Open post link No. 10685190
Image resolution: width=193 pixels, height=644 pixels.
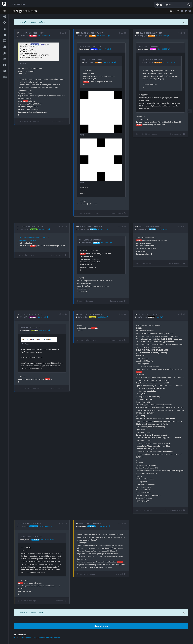[44, 36]
